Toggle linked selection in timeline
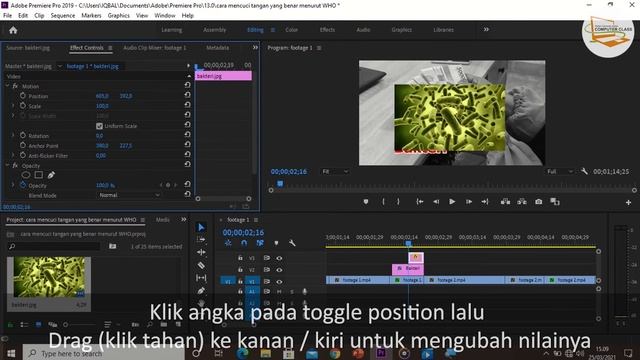The image size is (640, 360). (260, 243)
